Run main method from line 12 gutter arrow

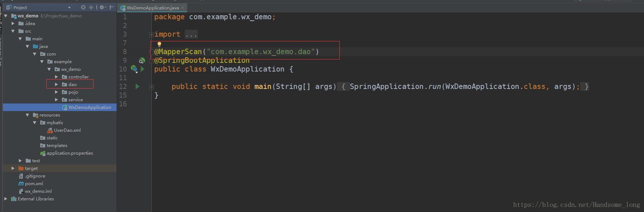click(137, 86)
